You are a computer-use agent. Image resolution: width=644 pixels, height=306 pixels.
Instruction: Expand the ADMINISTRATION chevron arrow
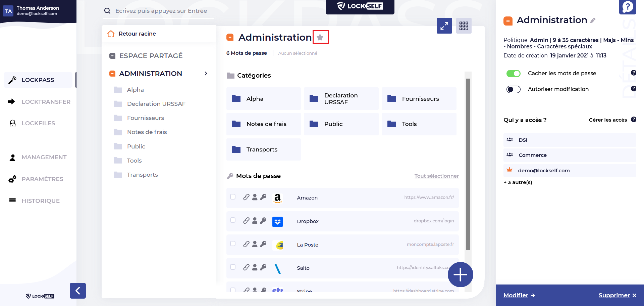[206, 74]
